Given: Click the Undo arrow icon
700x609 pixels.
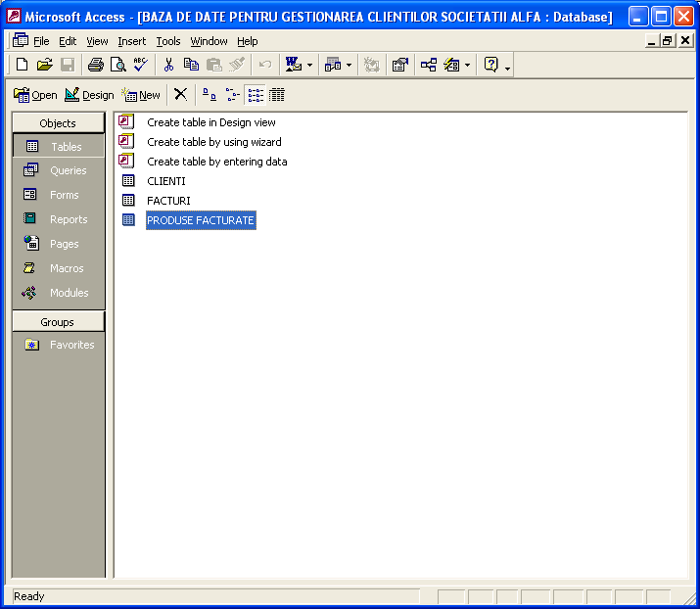Looking at the screenshot, I should [265, 66].
